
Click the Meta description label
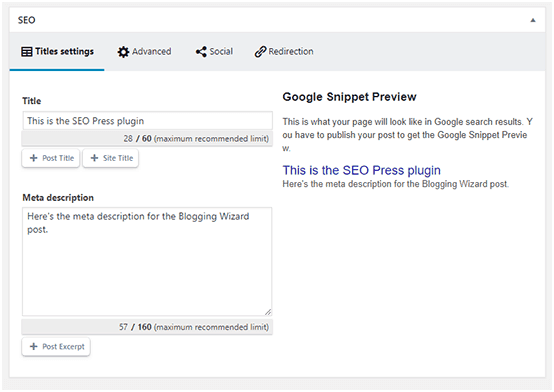point(58,198)
